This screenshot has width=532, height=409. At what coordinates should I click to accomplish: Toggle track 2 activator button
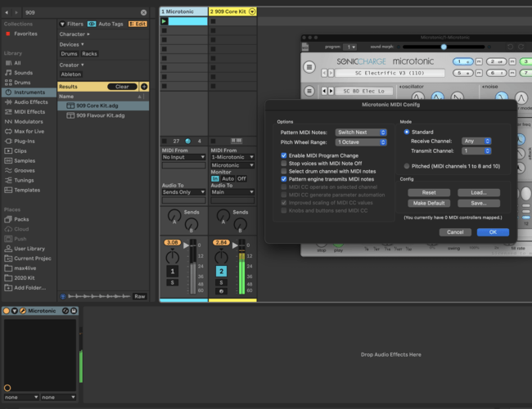(x=221, y=272)
